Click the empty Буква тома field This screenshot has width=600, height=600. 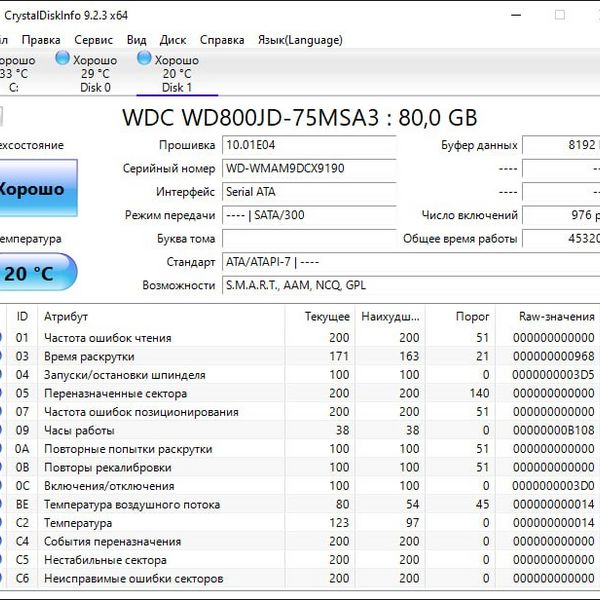309,238
